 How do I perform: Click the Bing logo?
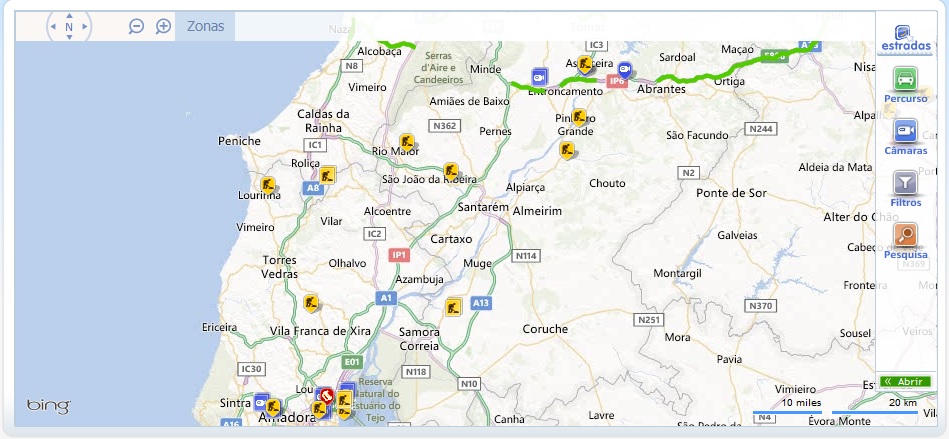48,406
